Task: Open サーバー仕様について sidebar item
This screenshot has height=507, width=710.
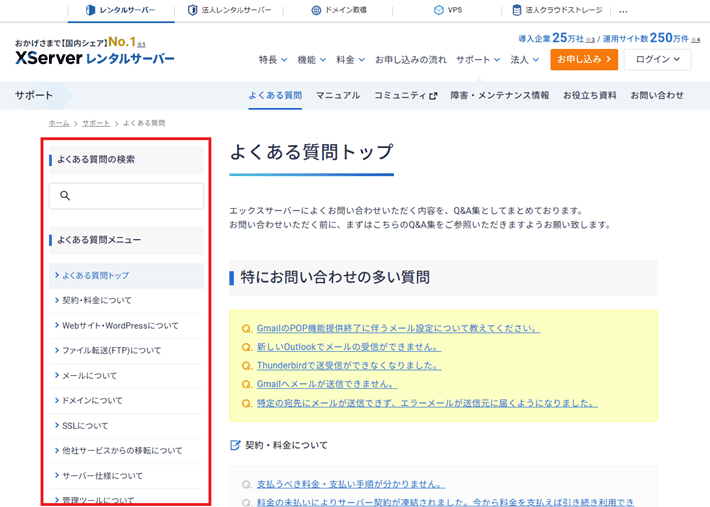Action: tap(126, 476)
